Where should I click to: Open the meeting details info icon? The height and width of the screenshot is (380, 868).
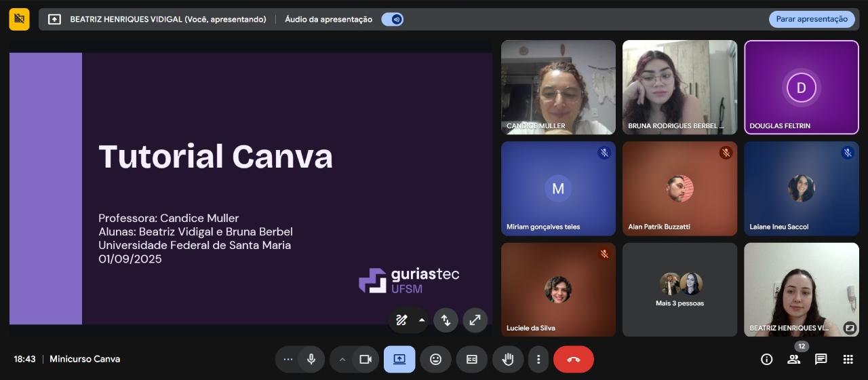(766, 359)
